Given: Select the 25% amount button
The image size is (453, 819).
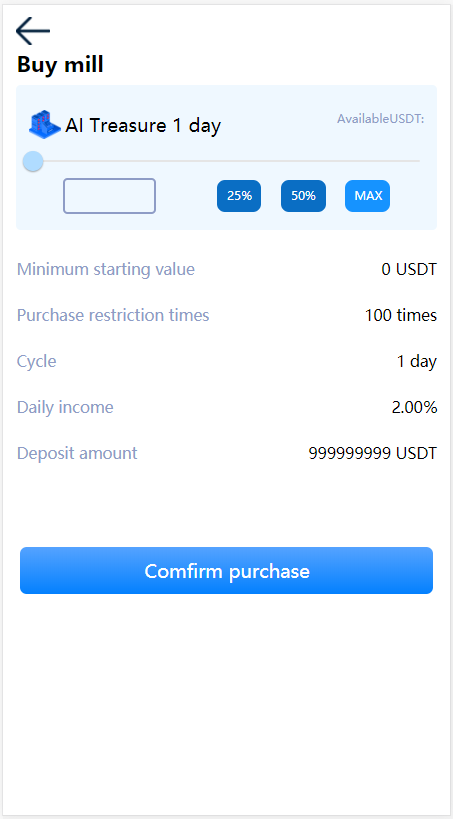Looking at the screenshot, I should pos(239,196).
